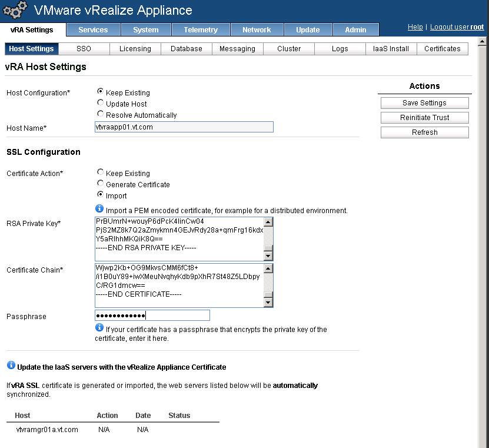Open the Help link
This screenshot has width=489, height=448.
(x=415, y=27)
